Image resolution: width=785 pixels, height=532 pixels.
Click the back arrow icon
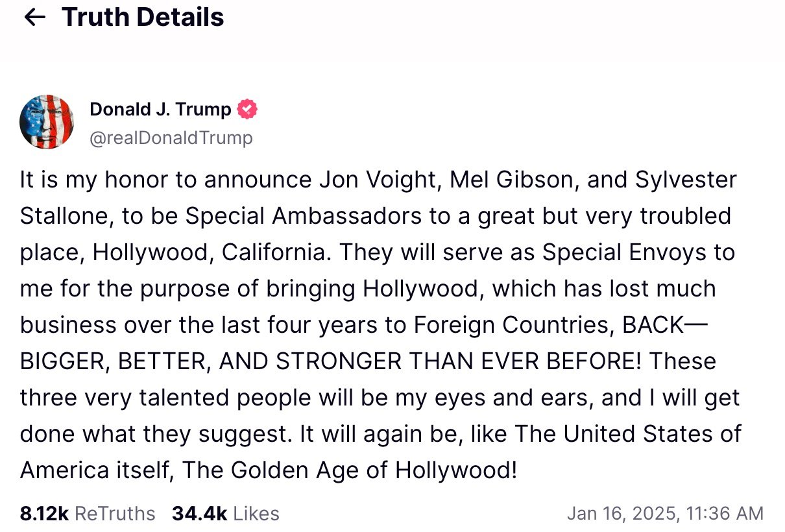tap(34, 18)
